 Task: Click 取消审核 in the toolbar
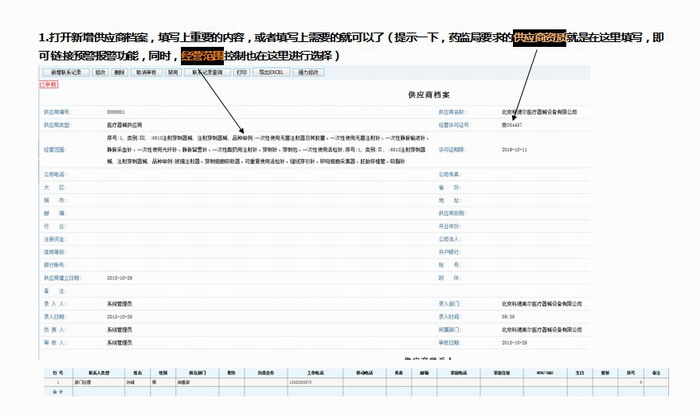click(145, 73)
